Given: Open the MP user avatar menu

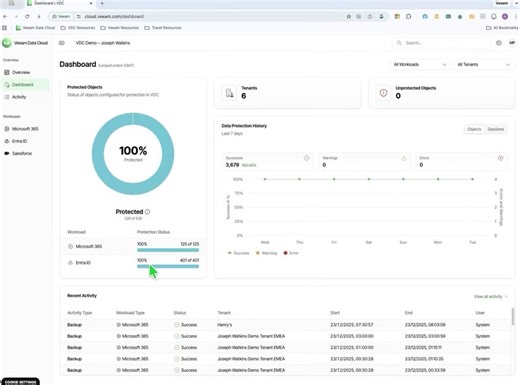Looking at the screenshot, I should (x=512, y=43).
